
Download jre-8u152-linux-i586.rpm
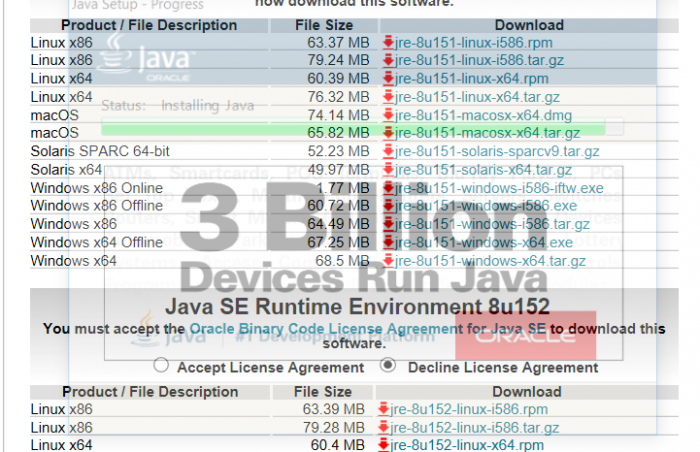(x=469, y=409)
